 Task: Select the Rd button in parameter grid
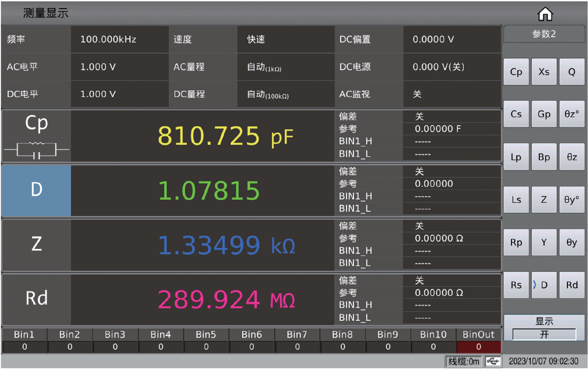571,285
